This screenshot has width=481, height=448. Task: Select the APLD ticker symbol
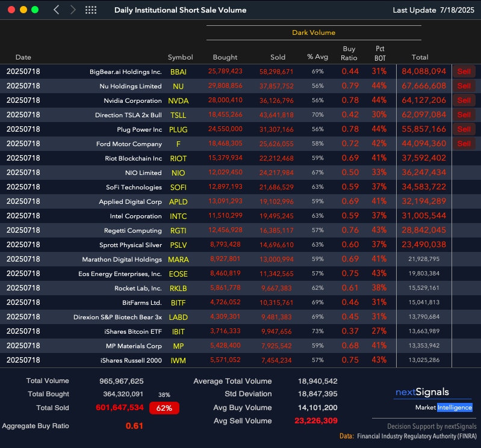pyautogui.click(x=178, y=201)
